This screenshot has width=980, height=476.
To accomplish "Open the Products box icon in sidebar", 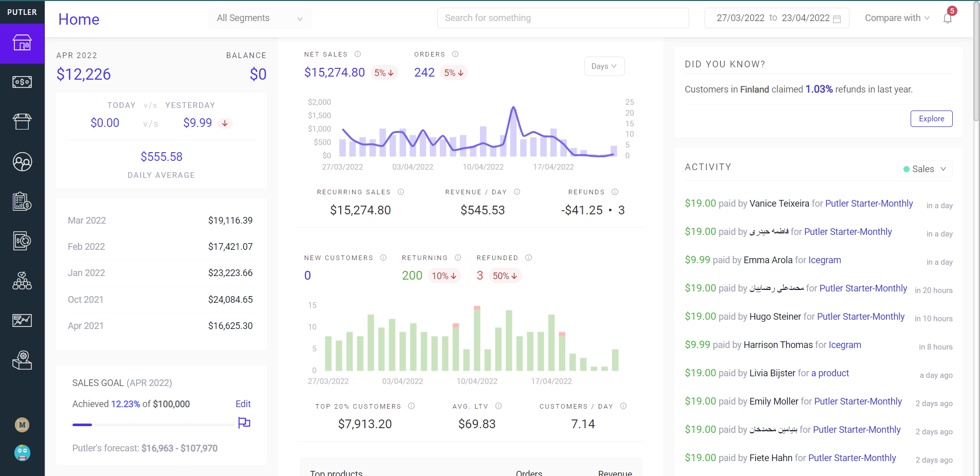I will tap(22, 121).
